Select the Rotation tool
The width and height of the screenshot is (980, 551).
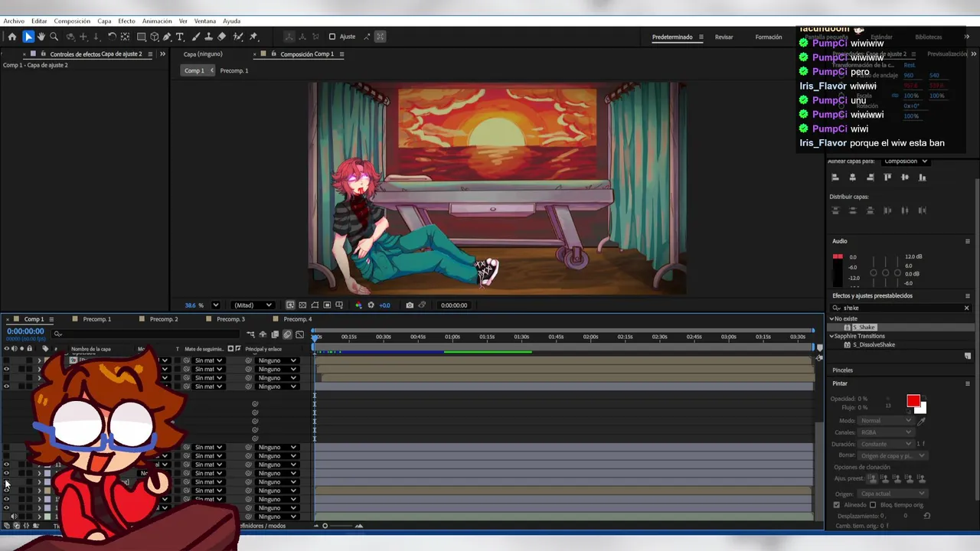112,37
